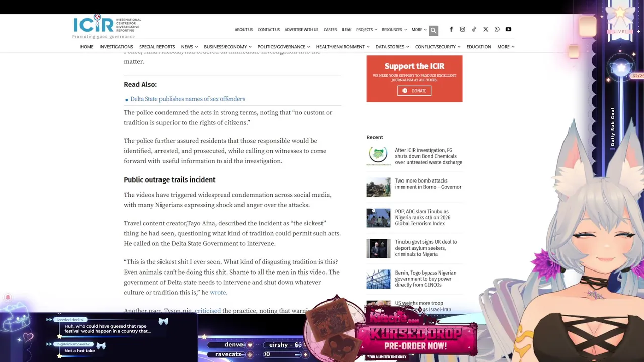Image resolution: width=644 pixels, height=362 pixels.
Task: Open ICIR Instagram icon
Action: tap(463, 29)
